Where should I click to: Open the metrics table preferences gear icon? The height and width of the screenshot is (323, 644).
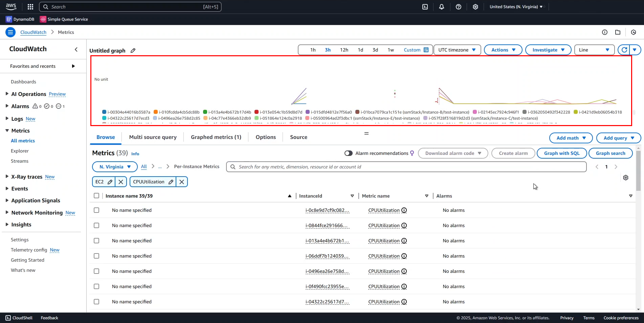626,178
